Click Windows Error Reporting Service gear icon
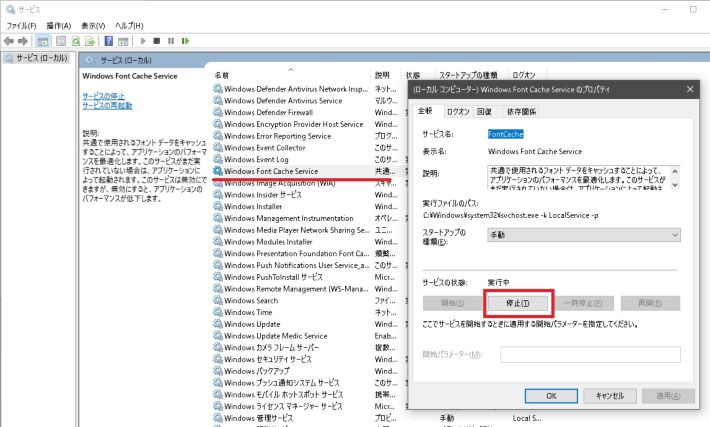This screenshot has height=427, width=710. (x=218, y=136)
